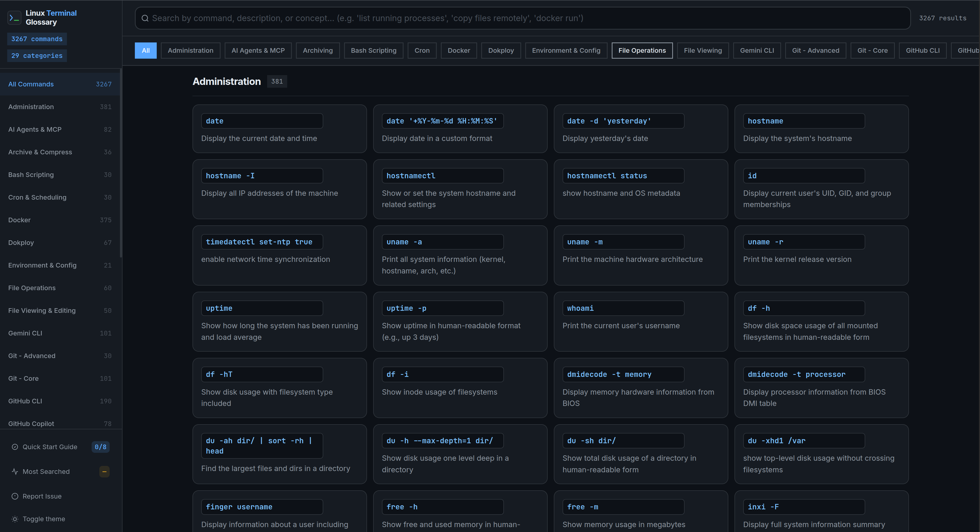Click the Toggle theme label
The height and width of the screenshot is (532, 980).
tap(44, 519)
